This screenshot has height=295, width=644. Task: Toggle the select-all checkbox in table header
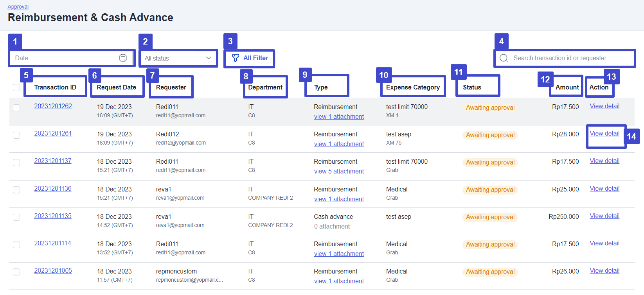click(x=16, y=88)
